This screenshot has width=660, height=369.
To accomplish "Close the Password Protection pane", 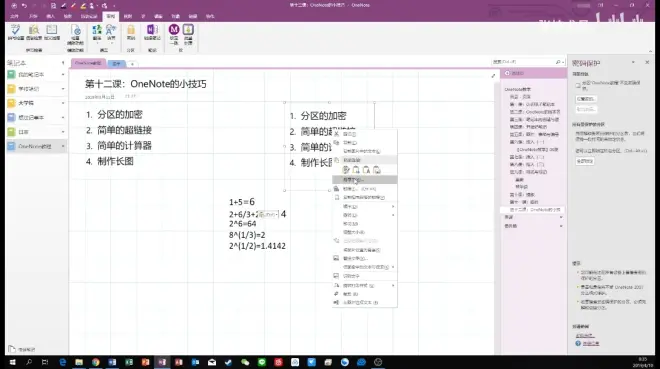I will tap(647, 62).
